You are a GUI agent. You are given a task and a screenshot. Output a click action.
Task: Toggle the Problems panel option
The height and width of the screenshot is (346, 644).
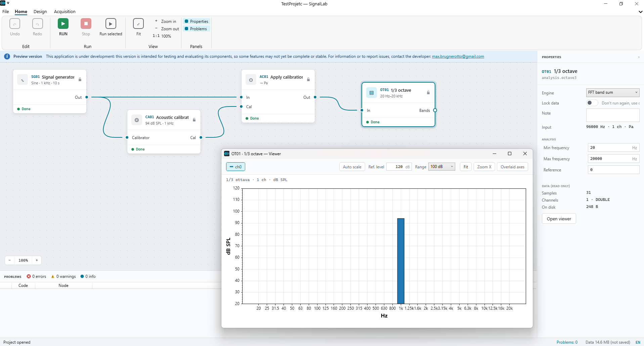(196, 29)
